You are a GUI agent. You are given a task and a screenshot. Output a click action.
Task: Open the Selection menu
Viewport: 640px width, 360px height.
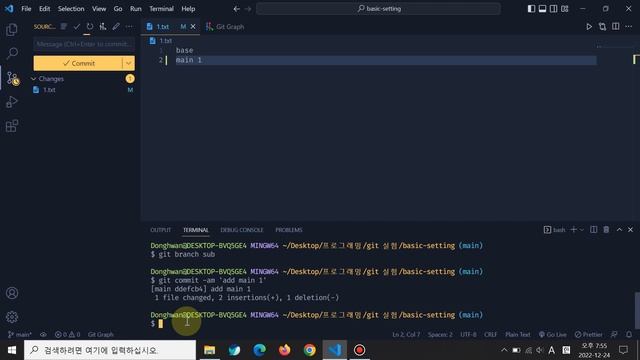[x=71, y=9]
